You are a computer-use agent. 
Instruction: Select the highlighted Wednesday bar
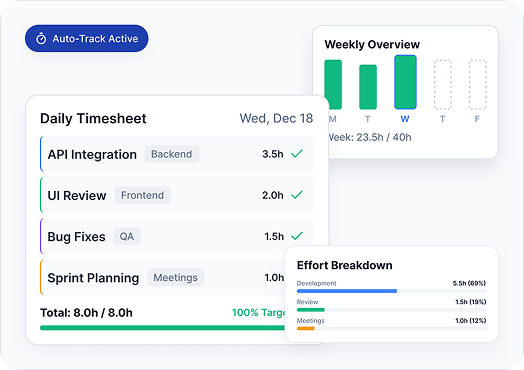coord(405,82)
